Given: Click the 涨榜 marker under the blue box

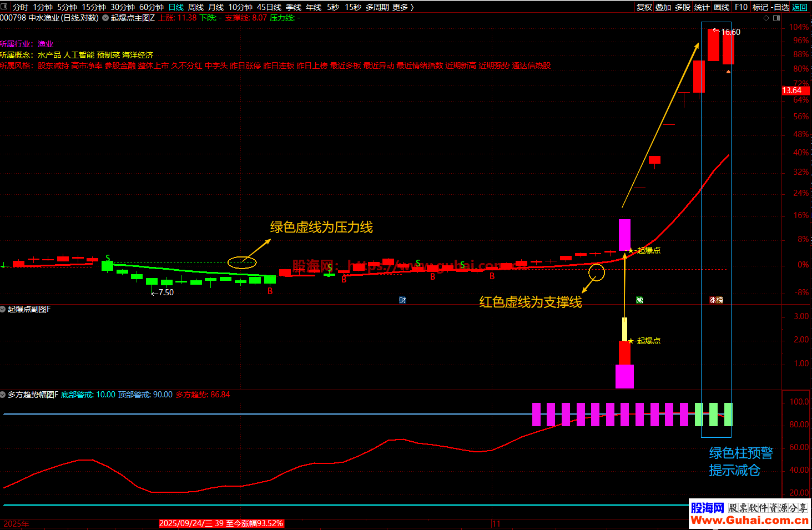Looking at the screenshot, I should 716,300.
